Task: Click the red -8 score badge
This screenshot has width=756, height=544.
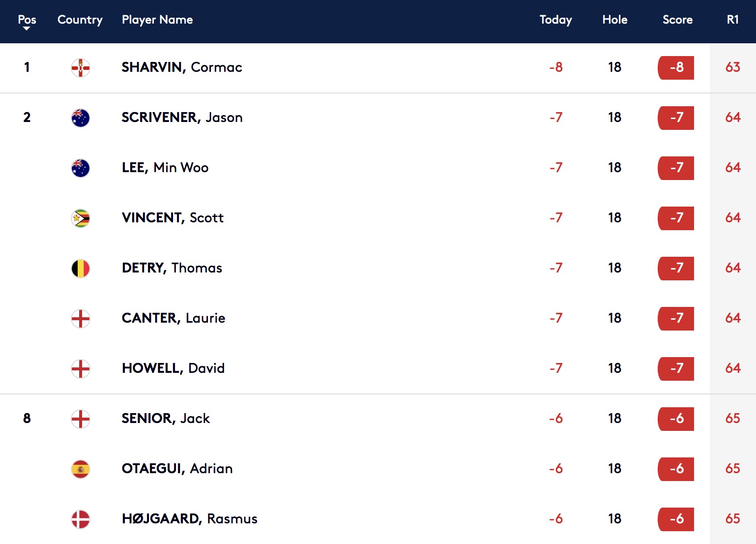Action: 676,67
